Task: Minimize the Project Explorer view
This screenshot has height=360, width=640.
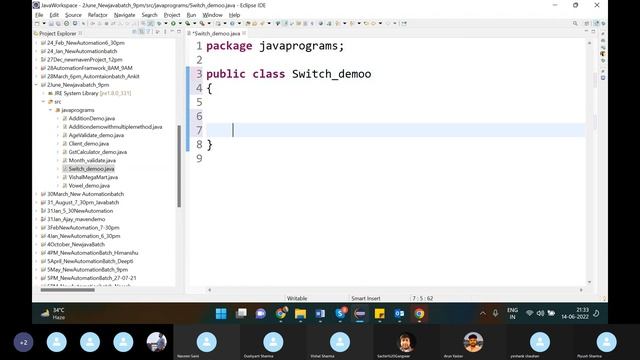Action: point(172,31)
